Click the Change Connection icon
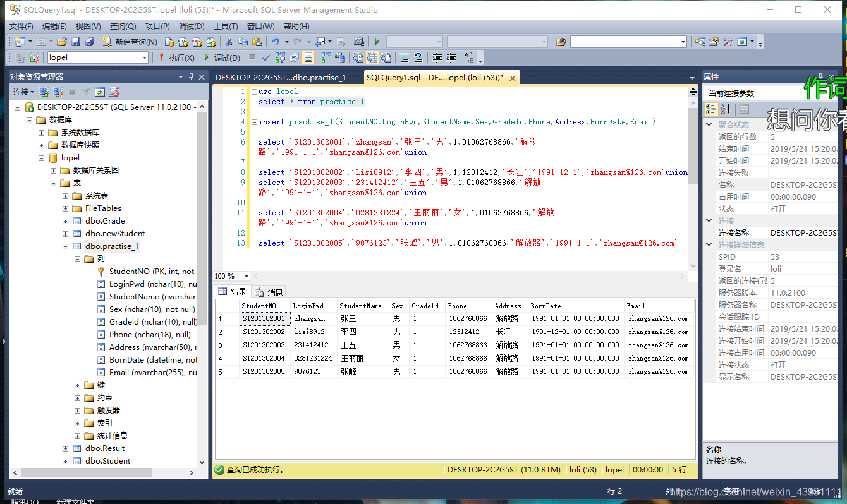Image resolution: width=847 pixels, height=504 pixels. click(x=34, y=57)
